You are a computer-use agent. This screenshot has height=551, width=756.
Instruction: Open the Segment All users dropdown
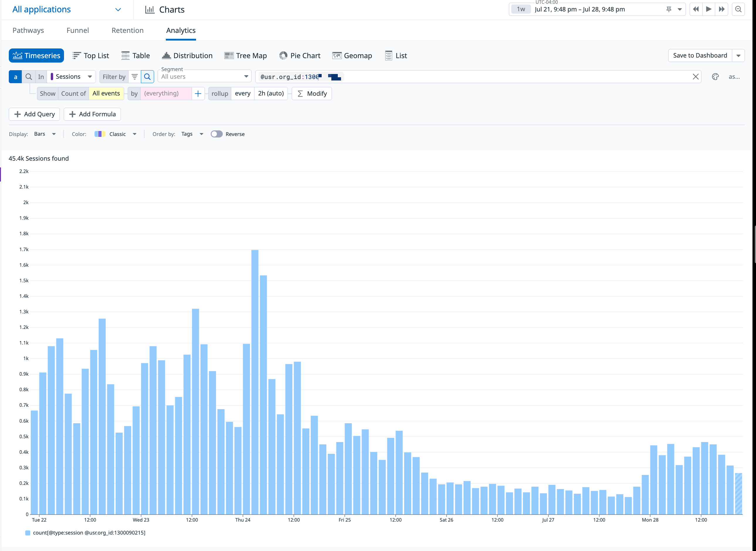tap(204, 77)
